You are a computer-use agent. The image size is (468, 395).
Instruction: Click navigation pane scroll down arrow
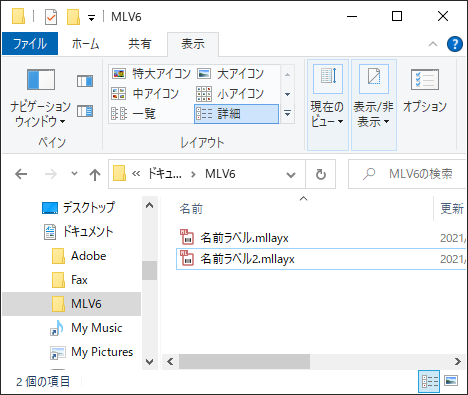150,362
